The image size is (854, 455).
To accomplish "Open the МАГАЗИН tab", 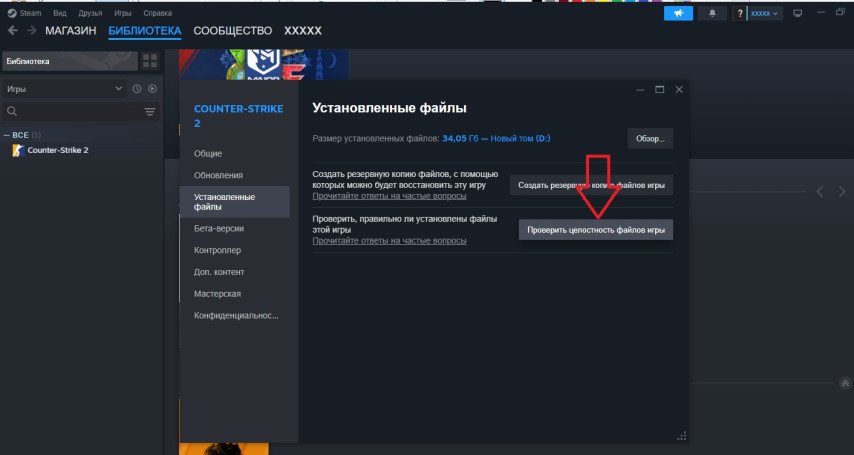I will click(x=71, y=31).
